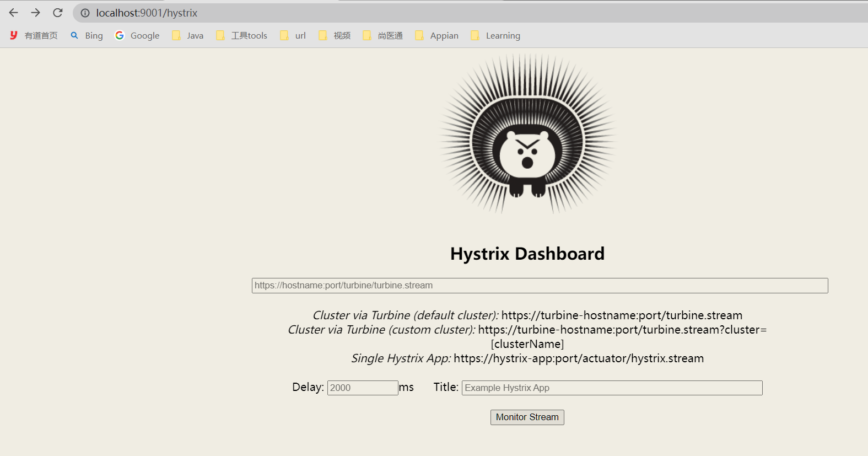
Task: Open the 视频 bookmarks folder
Action: pos(335,35)
